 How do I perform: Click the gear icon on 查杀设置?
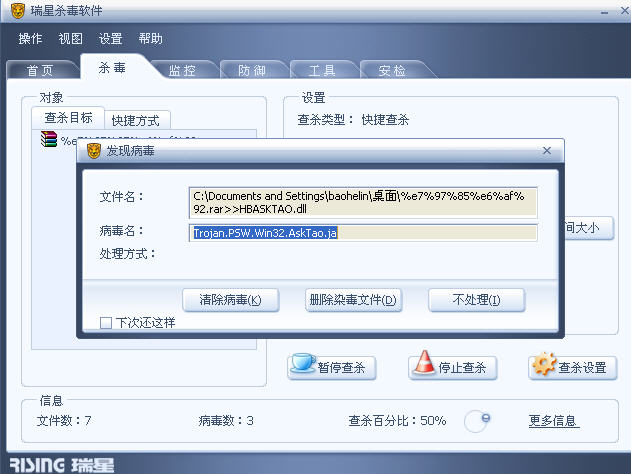click(544, 363)
